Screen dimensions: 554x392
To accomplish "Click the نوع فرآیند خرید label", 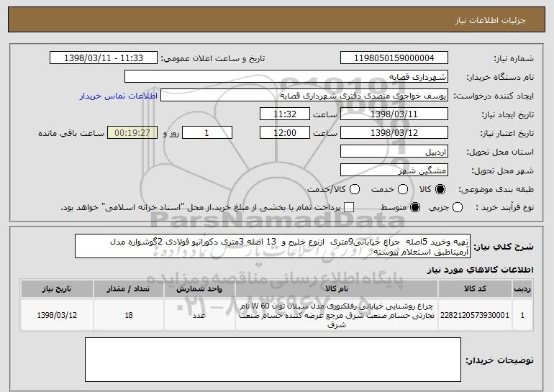I will pos(504,207).
